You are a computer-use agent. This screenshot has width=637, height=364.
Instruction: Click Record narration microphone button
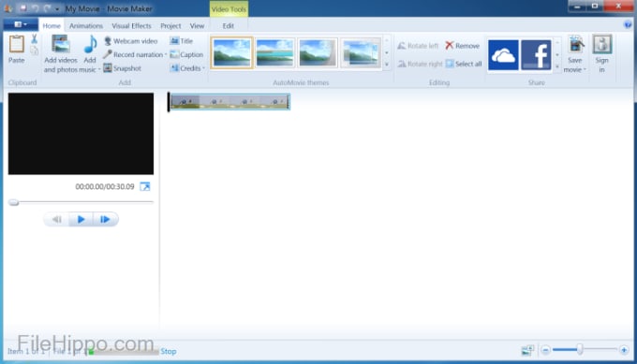[133, 54]
